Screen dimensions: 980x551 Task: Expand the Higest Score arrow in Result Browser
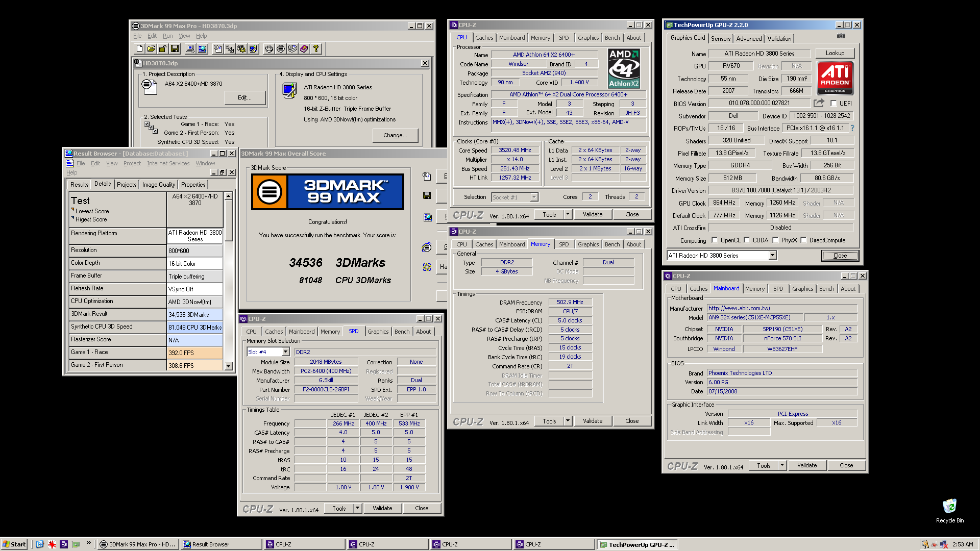[x=72, y=218]
